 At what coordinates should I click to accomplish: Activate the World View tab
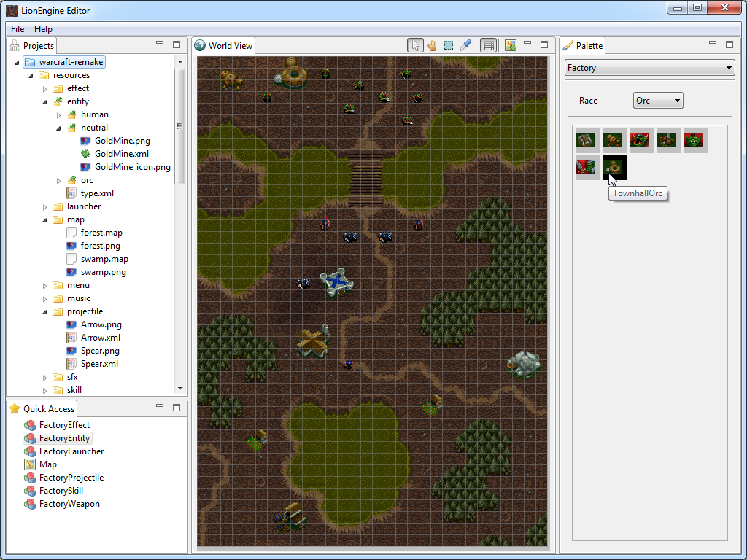224,46
